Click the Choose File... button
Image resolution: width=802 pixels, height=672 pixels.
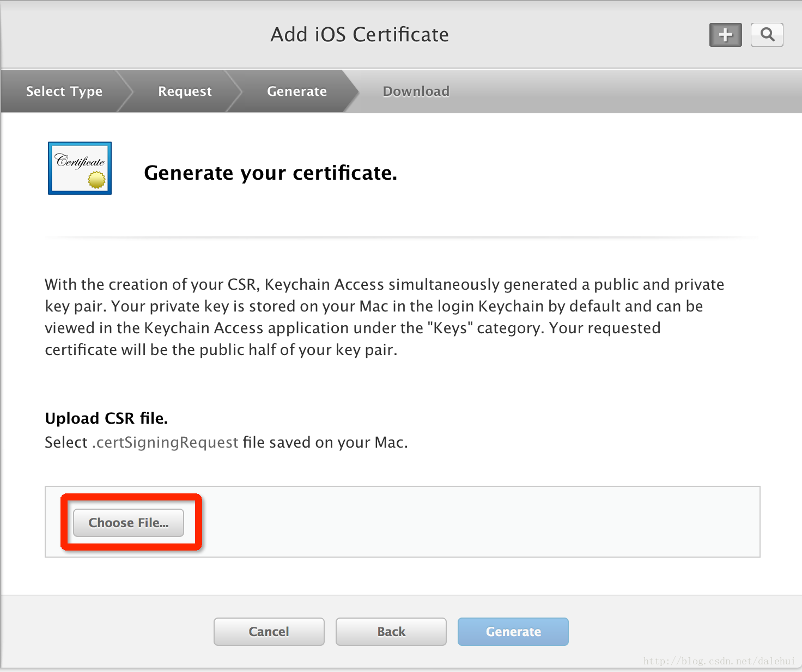[129, 523]
